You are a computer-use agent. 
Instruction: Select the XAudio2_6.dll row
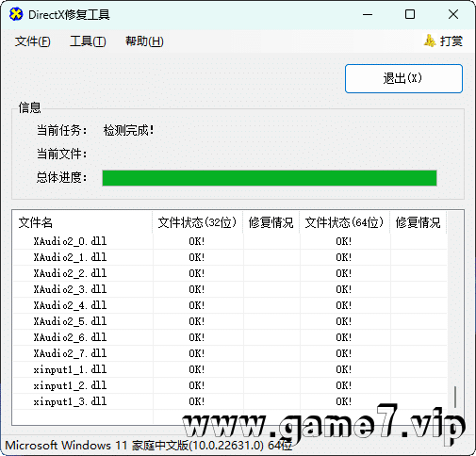[230, 337]
